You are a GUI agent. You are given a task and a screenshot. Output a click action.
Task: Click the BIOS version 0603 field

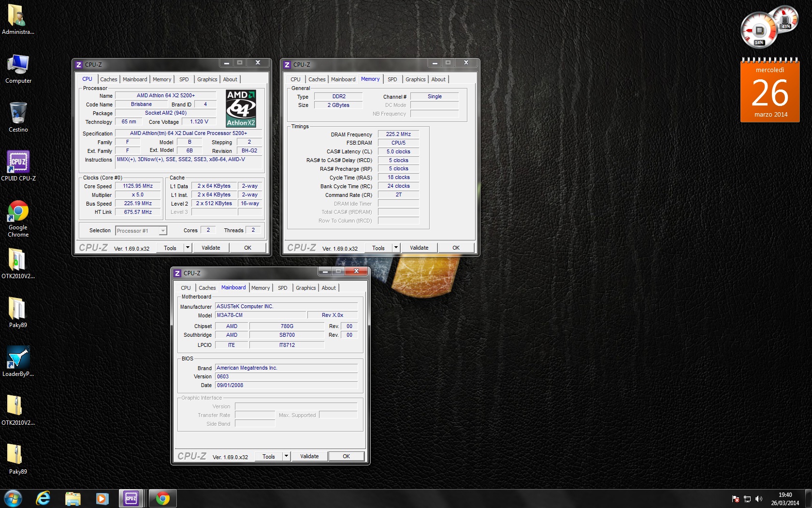point(286,376)
